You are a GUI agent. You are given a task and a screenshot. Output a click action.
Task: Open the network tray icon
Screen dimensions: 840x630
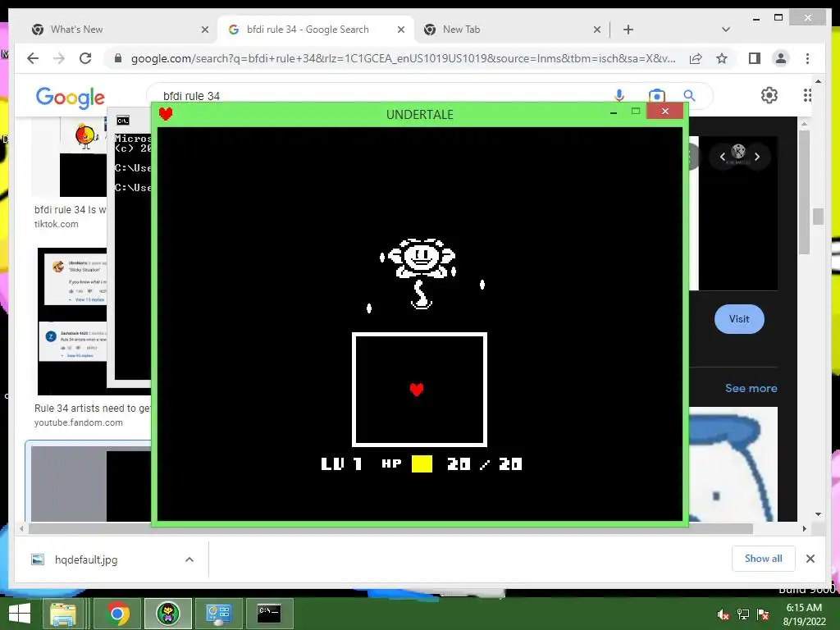click(743, 614)
